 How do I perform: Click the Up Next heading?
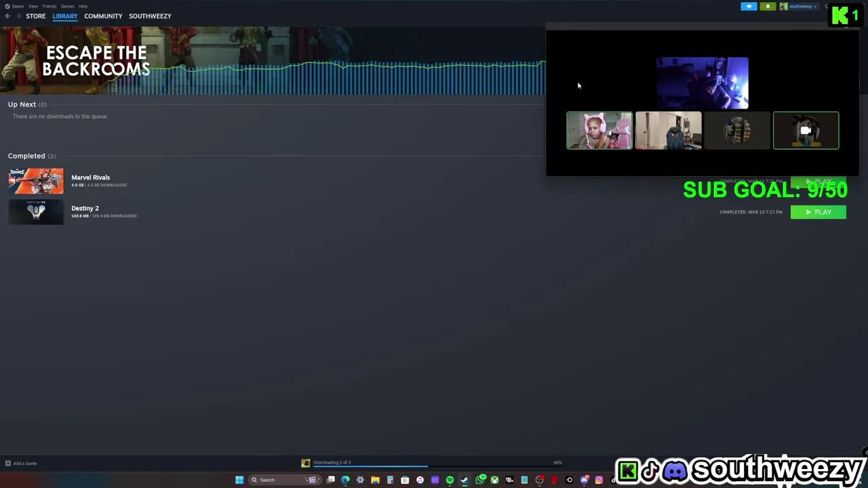22,104
